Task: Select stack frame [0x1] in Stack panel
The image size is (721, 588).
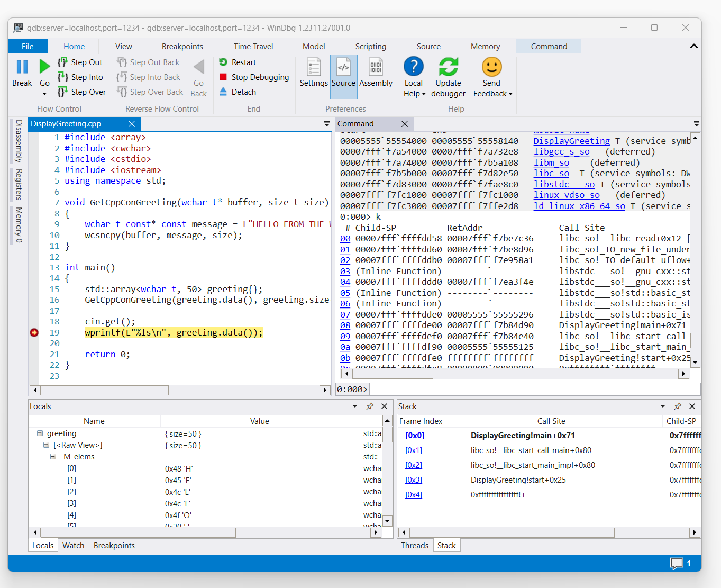Action: click(414, 450)
